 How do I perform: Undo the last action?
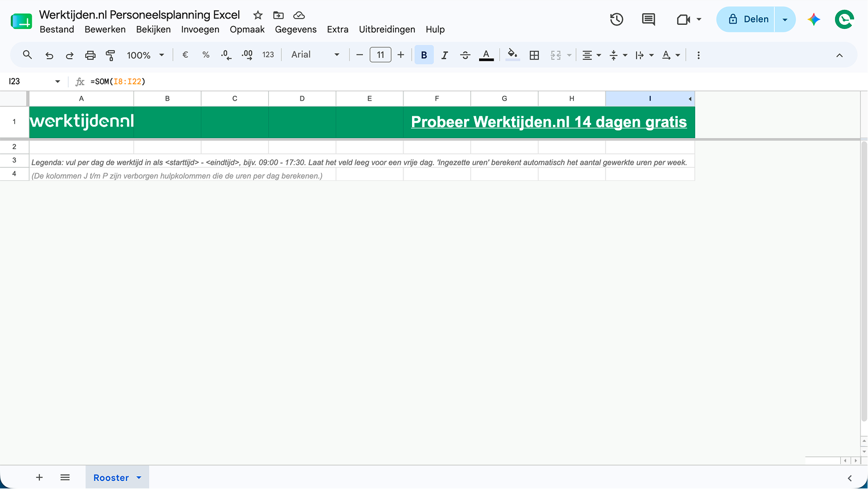[49, 55]
